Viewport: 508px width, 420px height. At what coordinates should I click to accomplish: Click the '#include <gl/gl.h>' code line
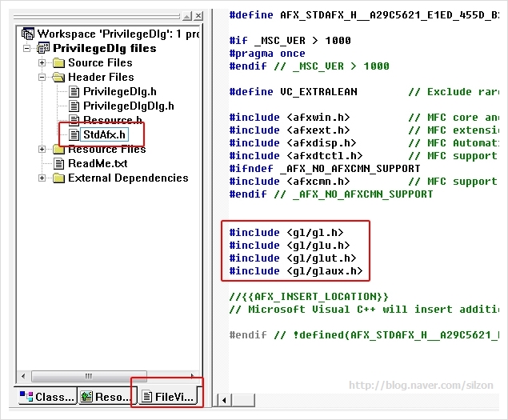(286, 233)
